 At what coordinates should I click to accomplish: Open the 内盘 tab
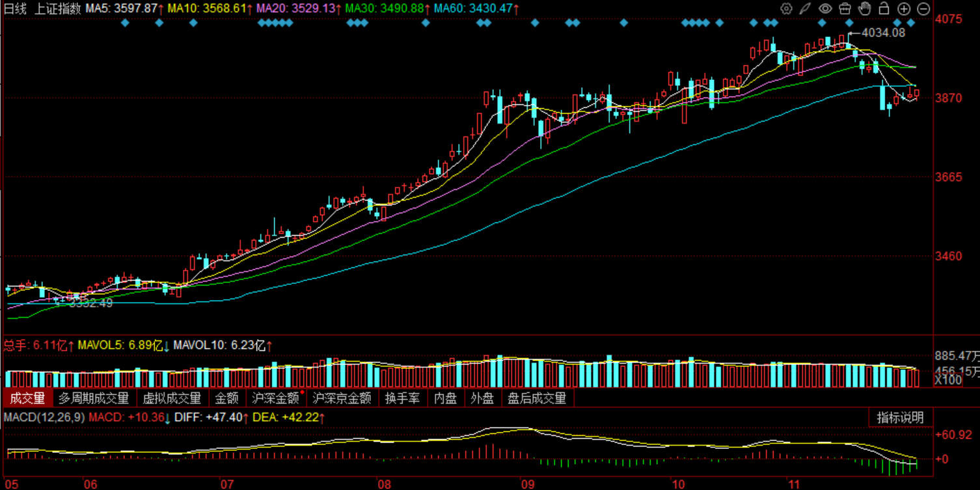(446, 398)
